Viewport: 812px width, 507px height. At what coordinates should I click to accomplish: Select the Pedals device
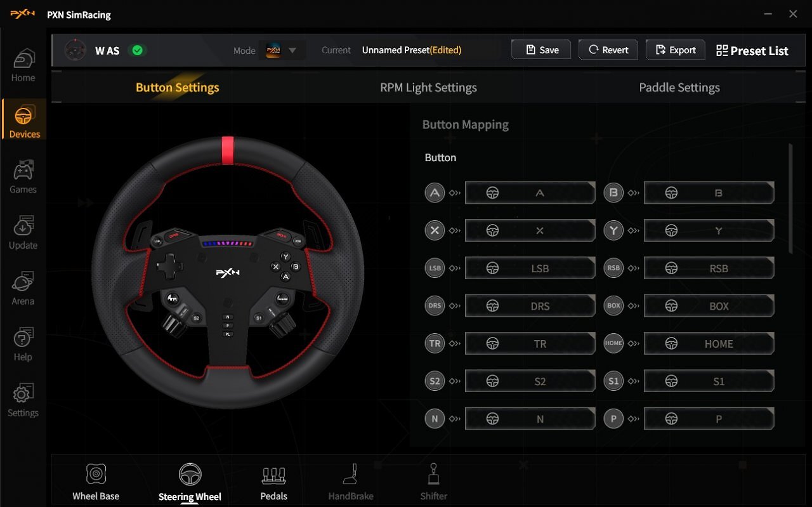pyautogui.click(x=273, y=482)
